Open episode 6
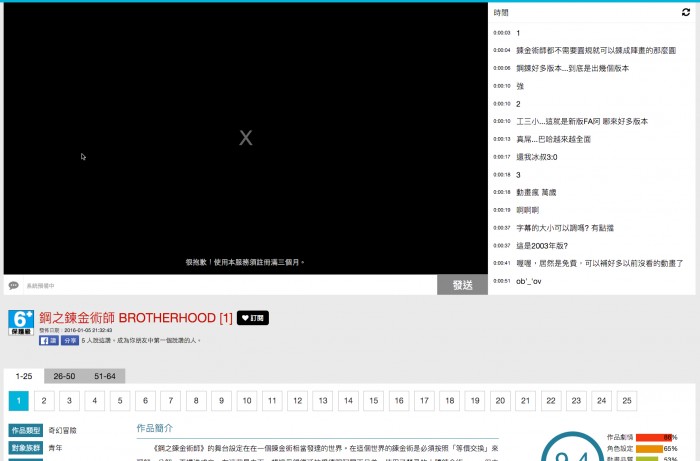 [x=146, y=401]
